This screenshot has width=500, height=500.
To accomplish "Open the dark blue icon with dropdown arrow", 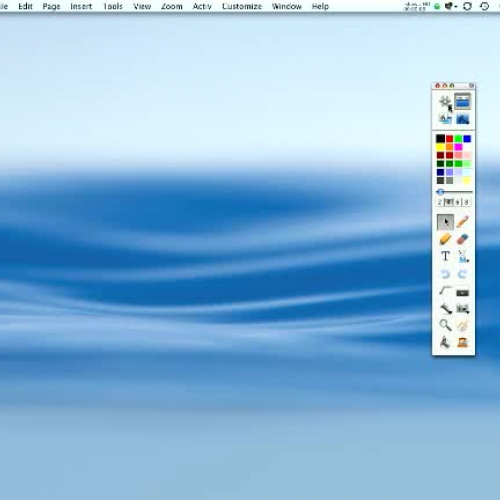I will click(463, 119).
